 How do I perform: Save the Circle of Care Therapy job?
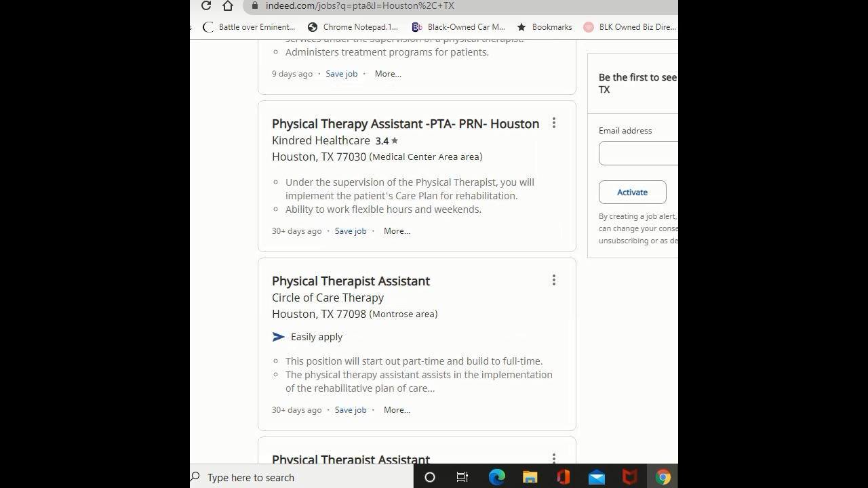pos(351,410)
